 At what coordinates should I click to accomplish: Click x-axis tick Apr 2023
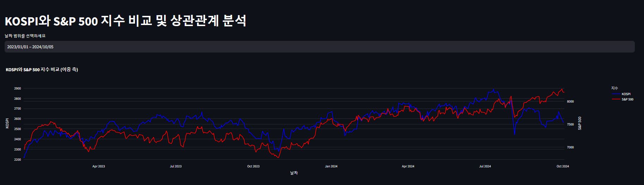pyautogui.click(x=99, y=166)
